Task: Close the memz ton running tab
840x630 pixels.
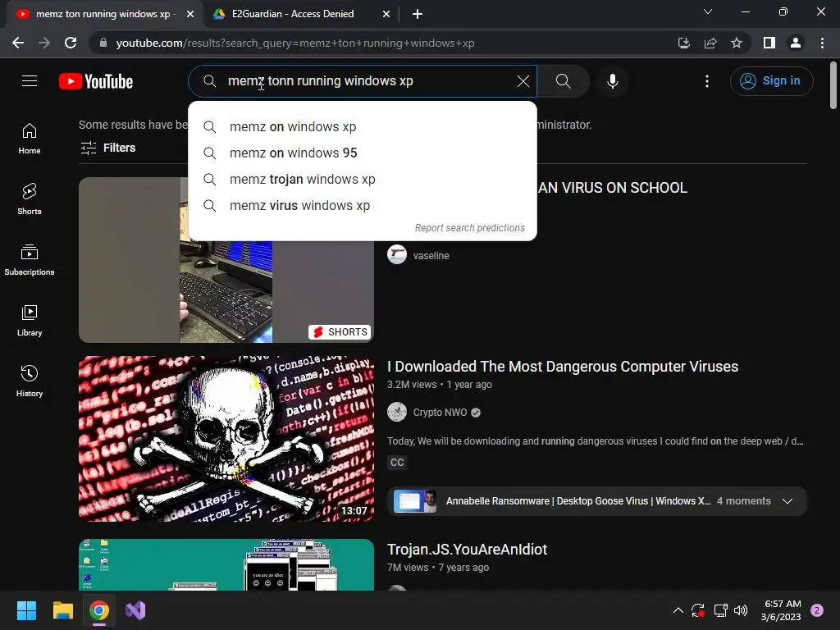Action: point(190,14)
